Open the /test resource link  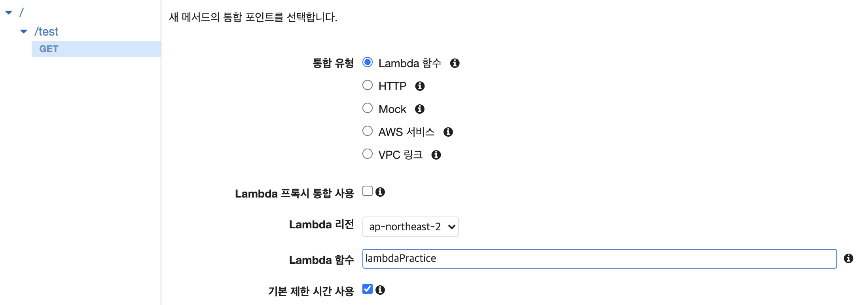click(x=46, y=32)
